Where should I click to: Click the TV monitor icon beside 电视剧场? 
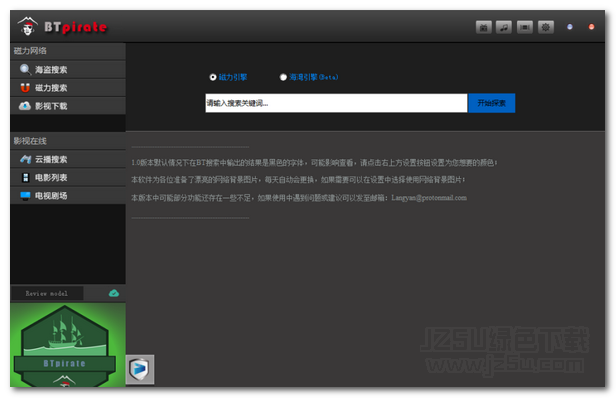pos(25,196)
